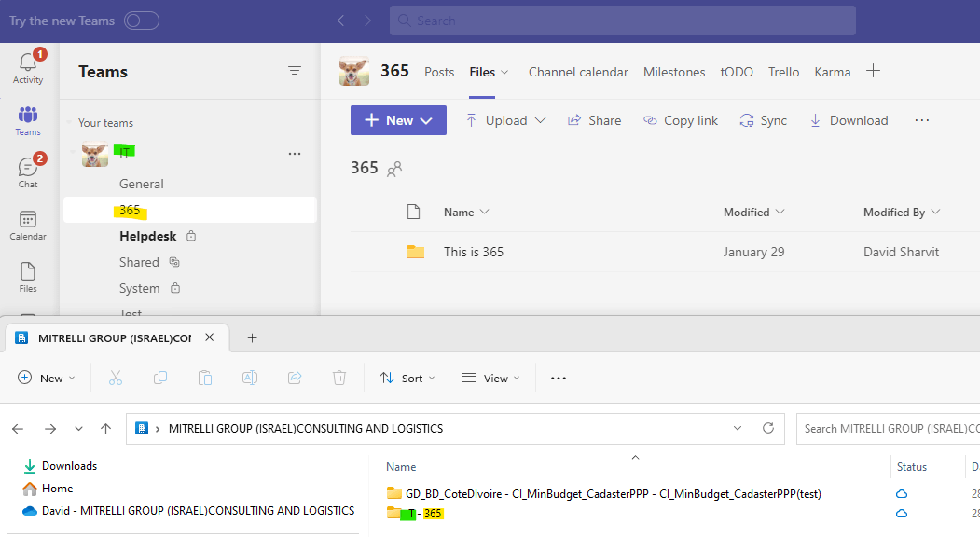Click the Search MITRELLI GROUP box
The height and width of the screenshot is (537, 980).
[x=888, y=429]
